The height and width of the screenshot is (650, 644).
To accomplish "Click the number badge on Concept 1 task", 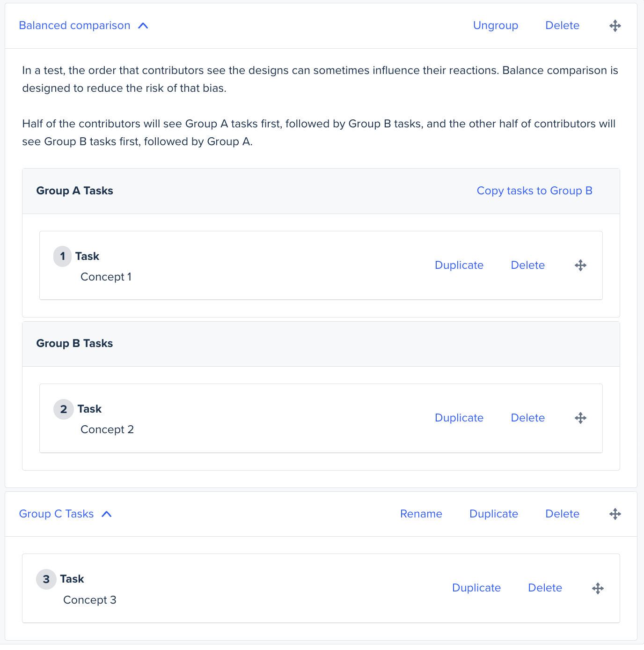I will coord(62,256).
